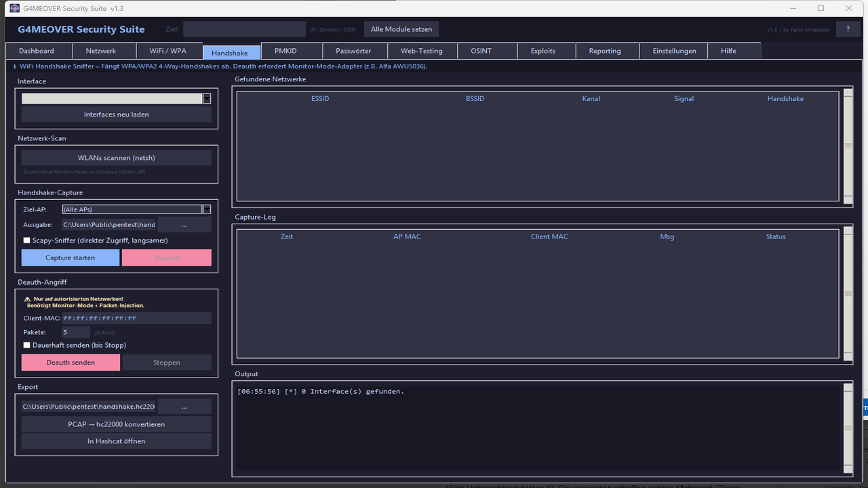This screenshot has width=868, height=488.
Task: Click the Output panel scrollbar
Action: point(848,428)
